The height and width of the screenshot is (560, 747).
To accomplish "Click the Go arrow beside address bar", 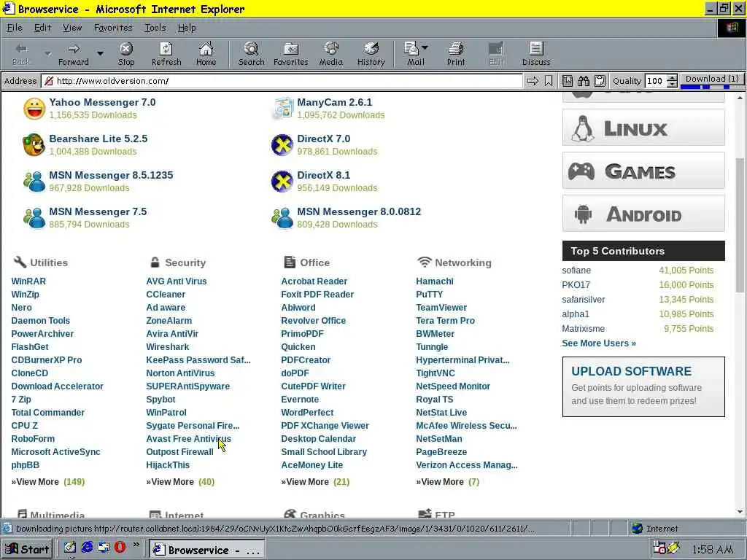I will point(533,81).
